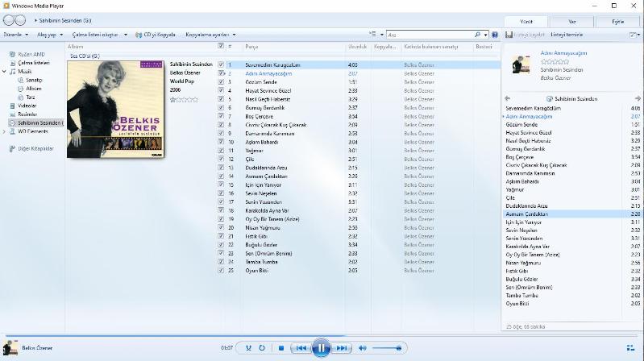Click the back navigation button
The image size is (644, 361).
(x=9, y=20)
